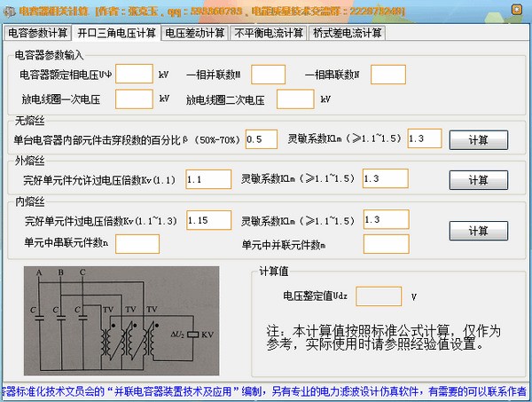Image resolution: width=532 pixels, height=402 pixels.
Task: Click the orange button at title bar right
Action: 517,10
